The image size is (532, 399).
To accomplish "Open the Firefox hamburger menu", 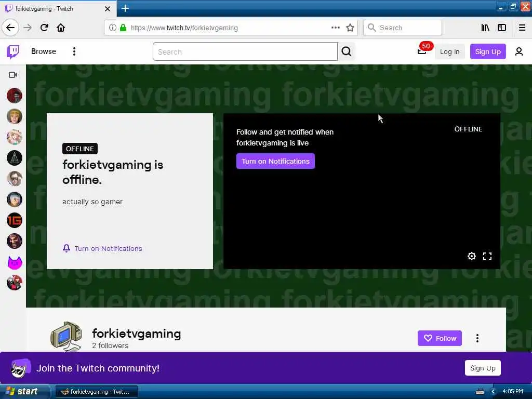I will click(522, 28).
